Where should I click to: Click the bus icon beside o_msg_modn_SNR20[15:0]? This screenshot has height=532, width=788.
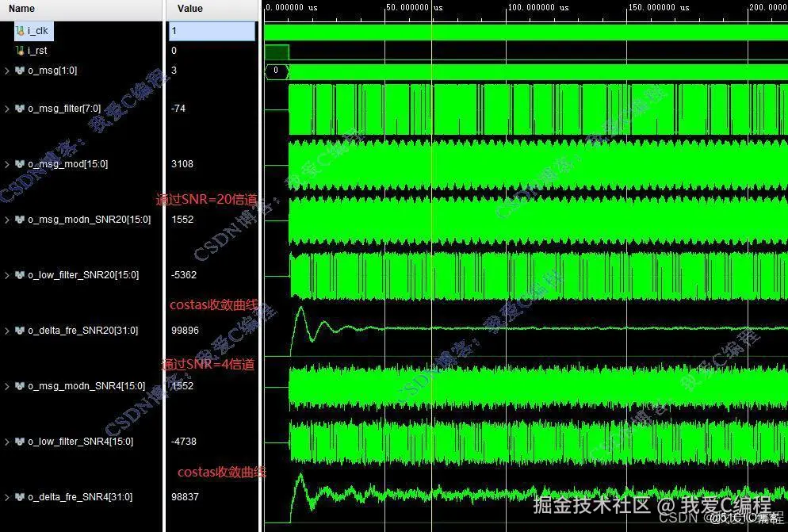(x=20, y=219)
